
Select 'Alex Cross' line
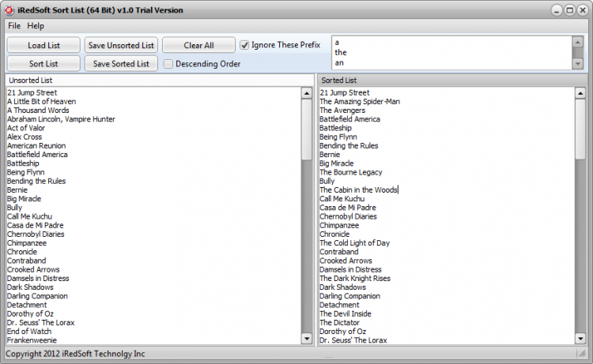25,137
